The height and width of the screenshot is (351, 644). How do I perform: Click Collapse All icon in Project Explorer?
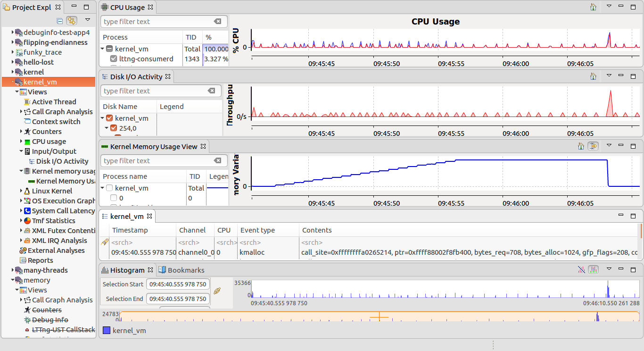(x=59, y=21)
